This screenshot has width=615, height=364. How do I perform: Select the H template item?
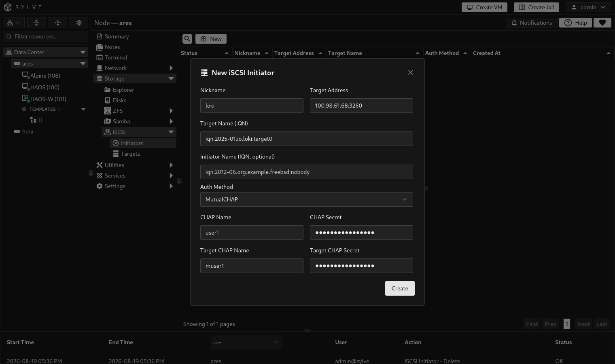click(36, 120)
